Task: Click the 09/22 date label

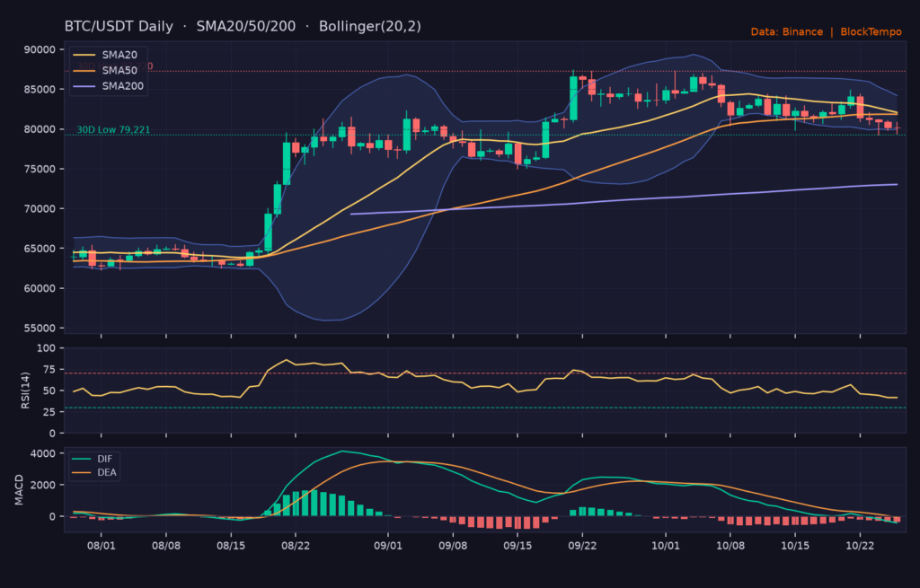Action: [x=582, y=546]
